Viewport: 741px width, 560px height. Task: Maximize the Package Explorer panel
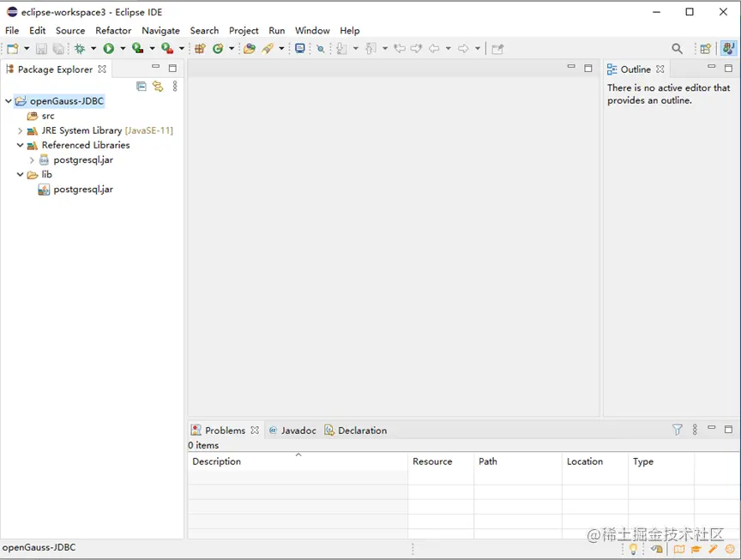(x=172, y=68)
